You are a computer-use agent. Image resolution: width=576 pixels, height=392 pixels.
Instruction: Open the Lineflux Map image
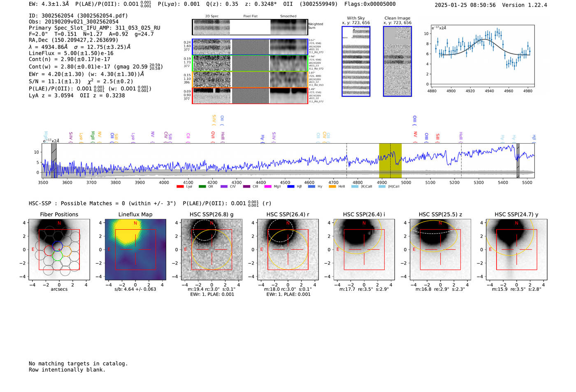coord(135,250)
